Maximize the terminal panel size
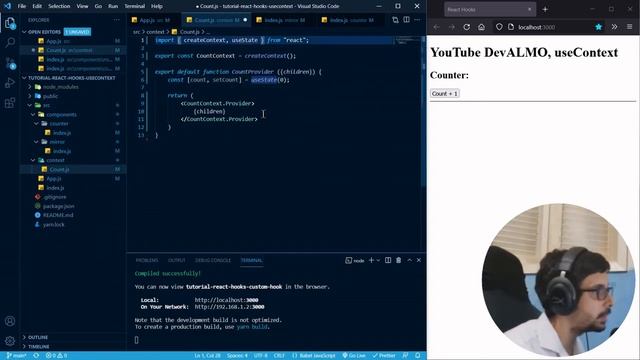 (409, 260)
